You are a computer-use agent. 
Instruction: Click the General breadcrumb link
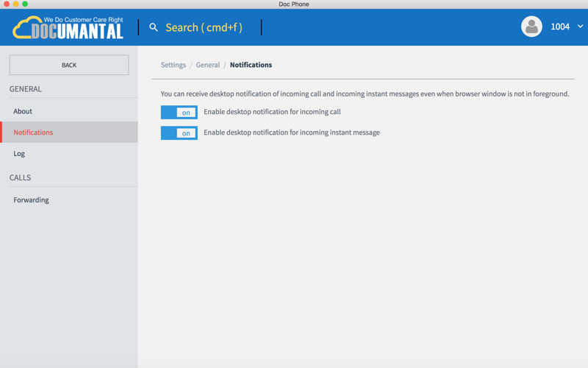coord(208,65)
